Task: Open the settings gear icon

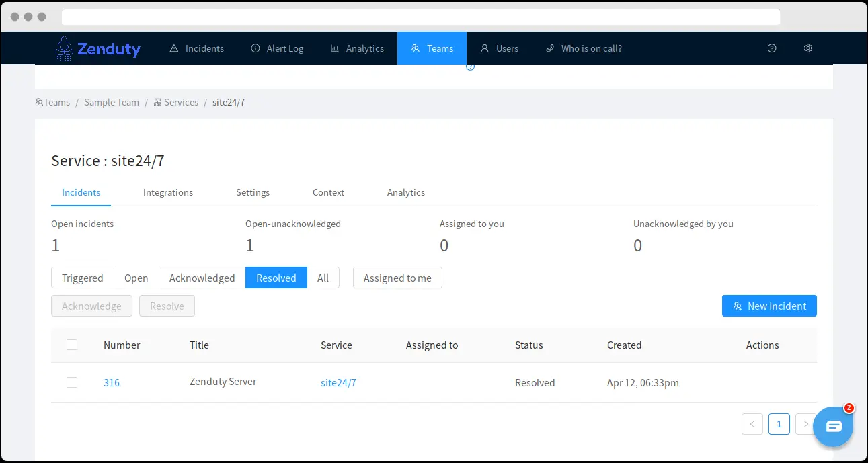Action: pos(808,48)
